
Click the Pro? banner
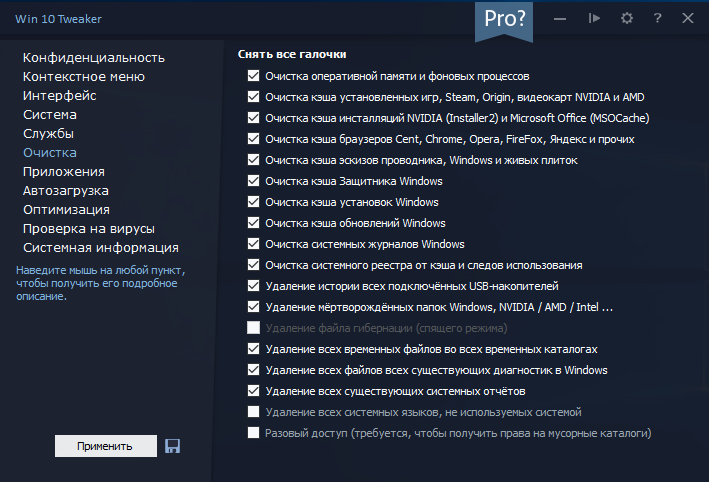pyautogui.click(x=504, y=21)
